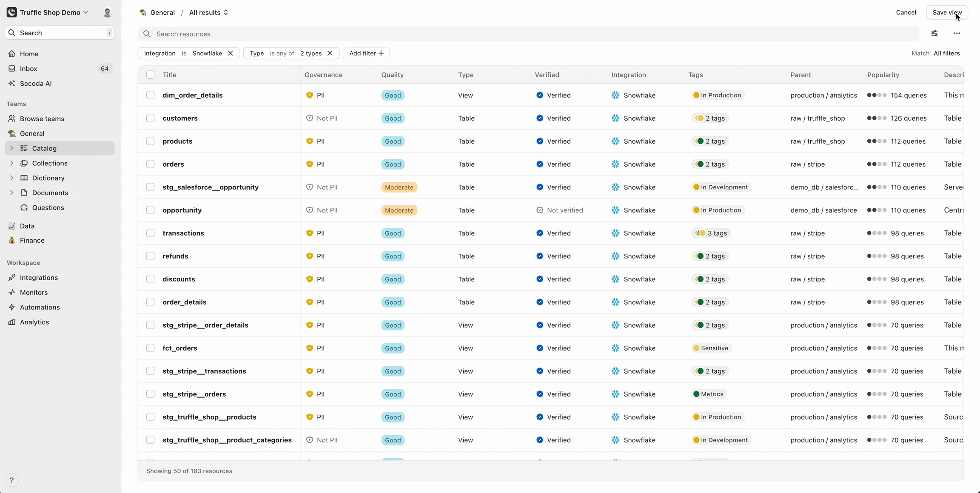
Task: Open the Inbox menu item
Action: coord(28,68)
